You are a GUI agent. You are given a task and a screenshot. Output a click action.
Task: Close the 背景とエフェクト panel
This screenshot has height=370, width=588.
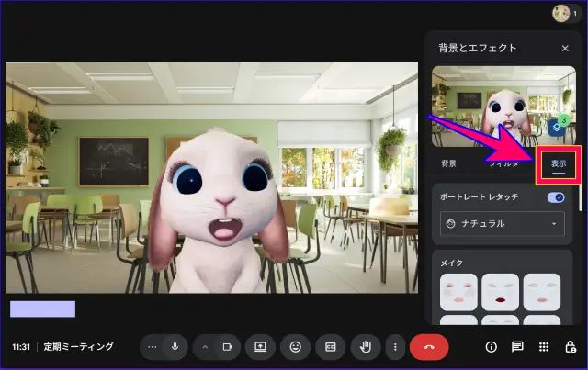[x=565, y=49]
